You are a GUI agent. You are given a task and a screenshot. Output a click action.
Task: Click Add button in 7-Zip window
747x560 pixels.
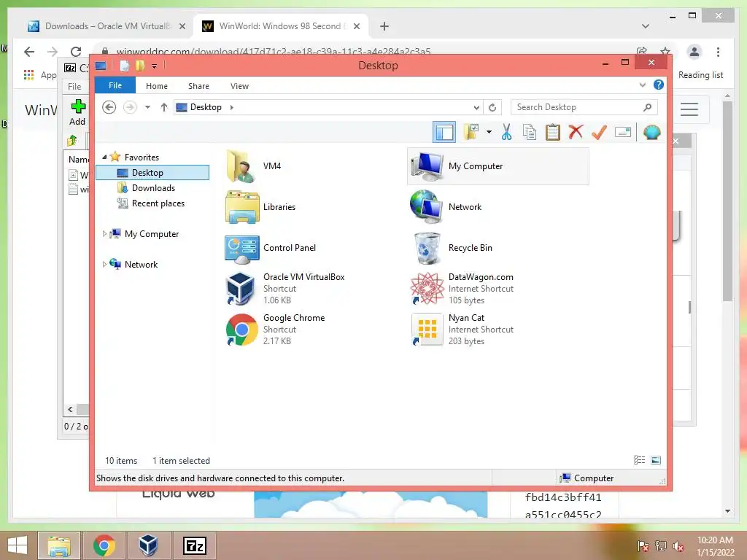(77, 112)
